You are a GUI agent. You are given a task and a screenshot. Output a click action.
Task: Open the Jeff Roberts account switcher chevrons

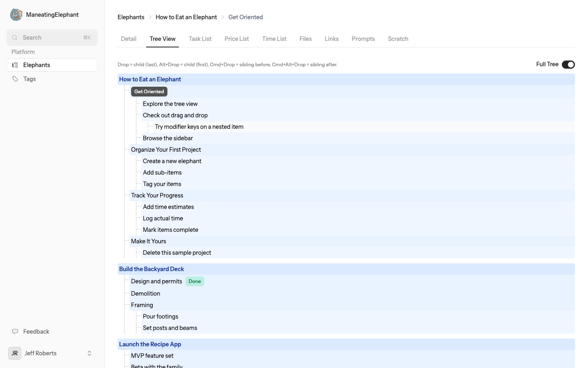pyautogui.click(x=89, y=353)
